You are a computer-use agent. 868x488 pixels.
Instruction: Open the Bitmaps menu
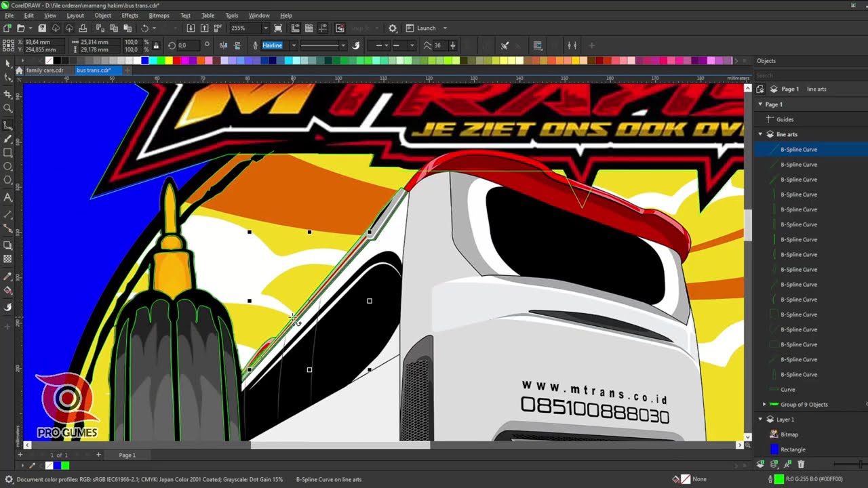click(x=159, y=16)
